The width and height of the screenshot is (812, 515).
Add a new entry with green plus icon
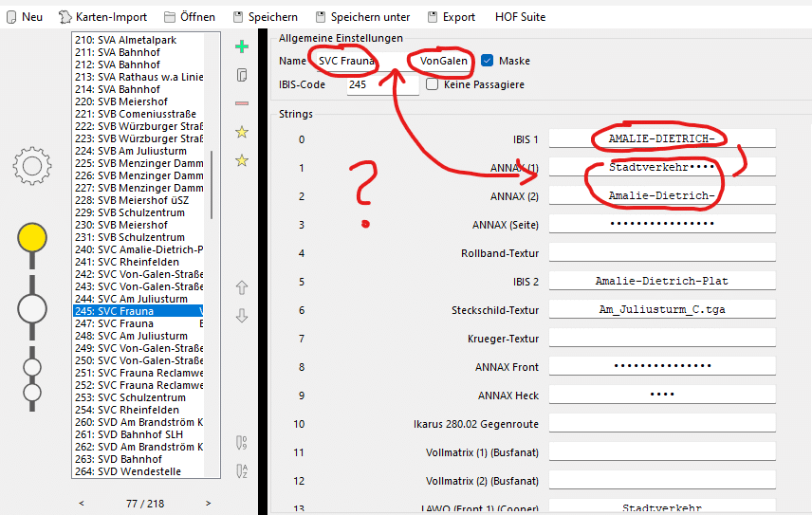click(x=241, y=46)
